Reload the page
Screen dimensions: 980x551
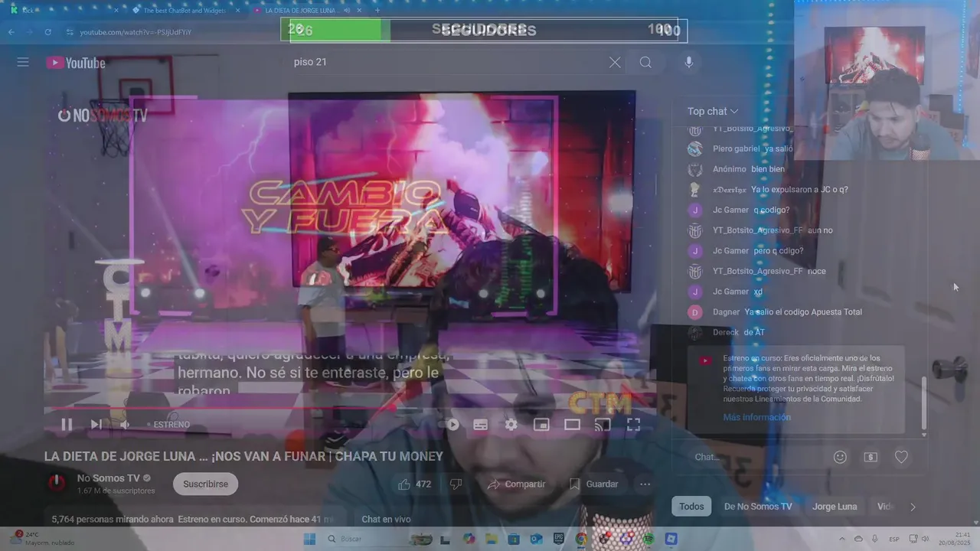[x=47, y=32]
